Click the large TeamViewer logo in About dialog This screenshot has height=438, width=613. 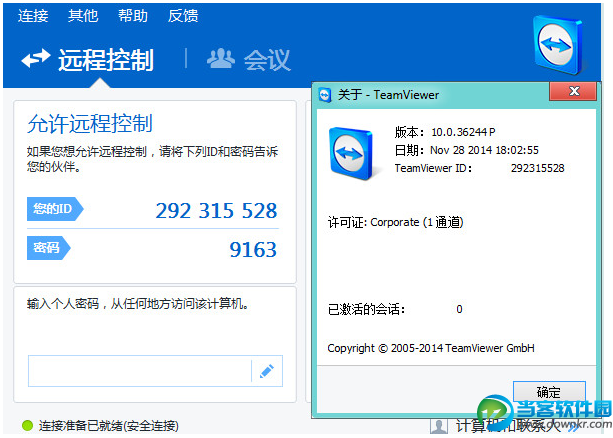tap(352, 153)
